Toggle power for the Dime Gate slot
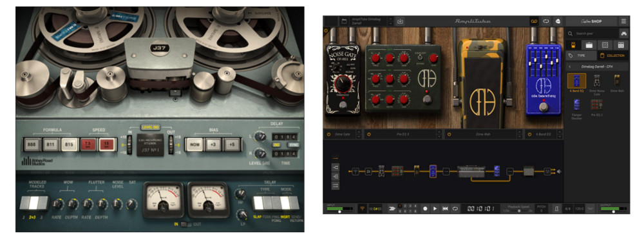 tap(328, 134)
